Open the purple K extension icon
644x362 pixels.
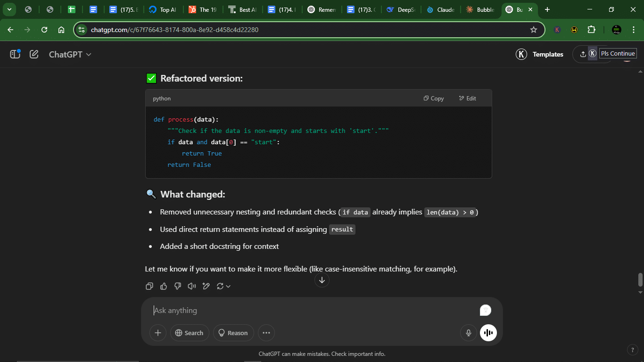click(557, 30)
